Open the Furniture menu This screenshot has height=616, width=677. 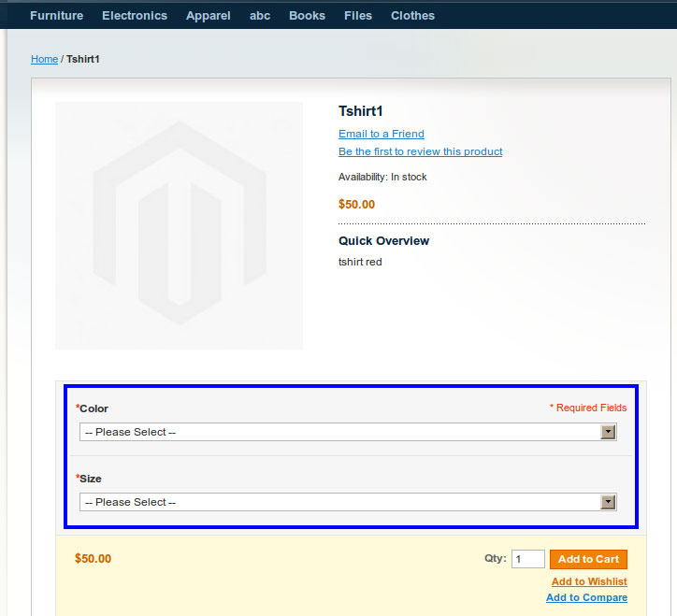(56, 15)
